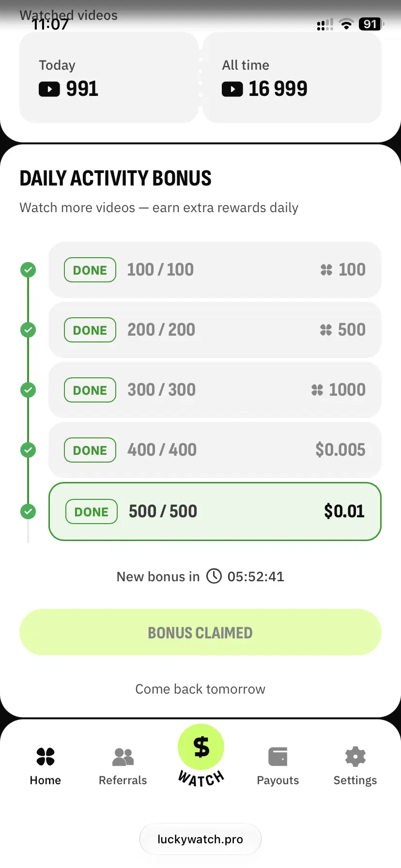Tap the clover icon next to 1000 reward
Screen dimensions: 401x868
[317, 390]
